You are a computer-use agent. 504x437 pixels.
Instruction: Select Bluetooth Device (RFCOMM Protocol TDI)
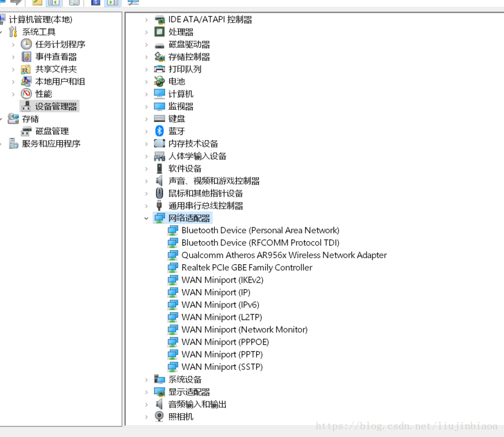point(261,243)
